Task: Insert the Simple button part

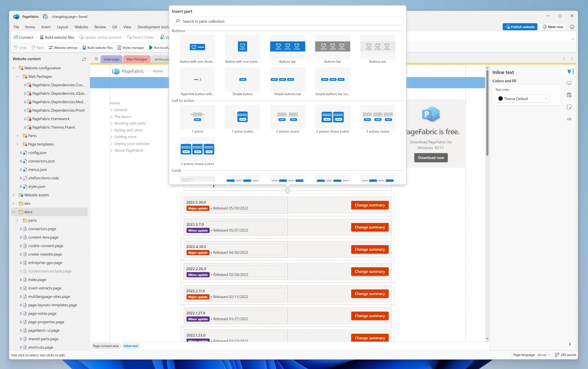Action: coord(242,82)
